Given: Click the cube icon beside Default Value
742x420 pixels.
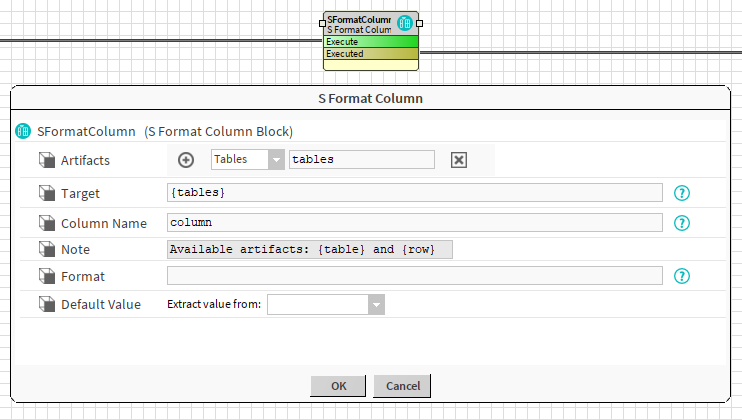Looking at the screenshot, I should 47,304.
